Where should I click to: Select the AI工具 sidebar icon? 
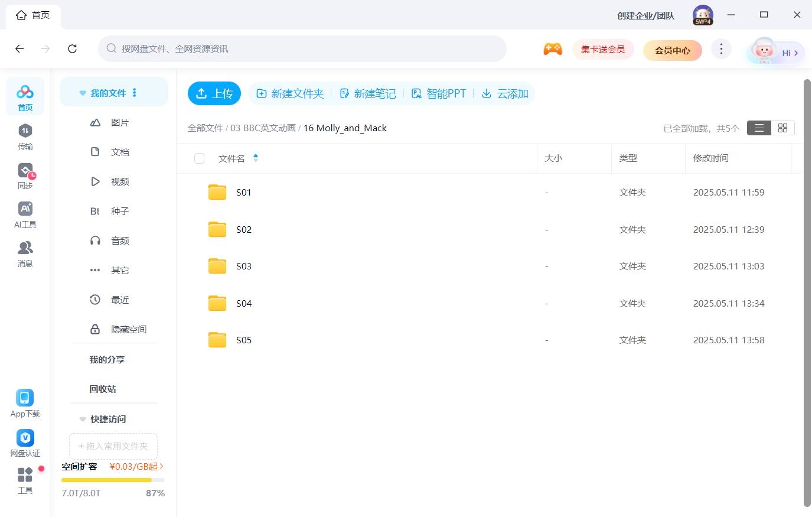[x=25, y=214]
